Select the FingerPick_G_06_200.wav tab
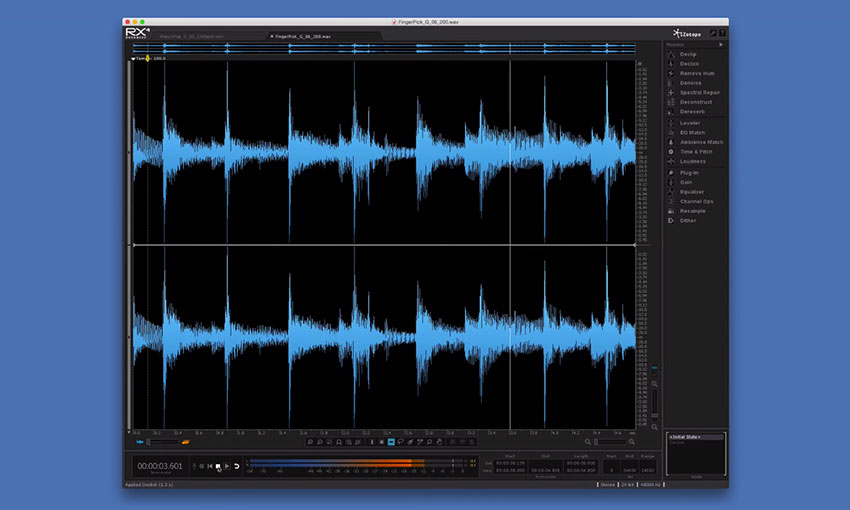 tap(303, 36)
